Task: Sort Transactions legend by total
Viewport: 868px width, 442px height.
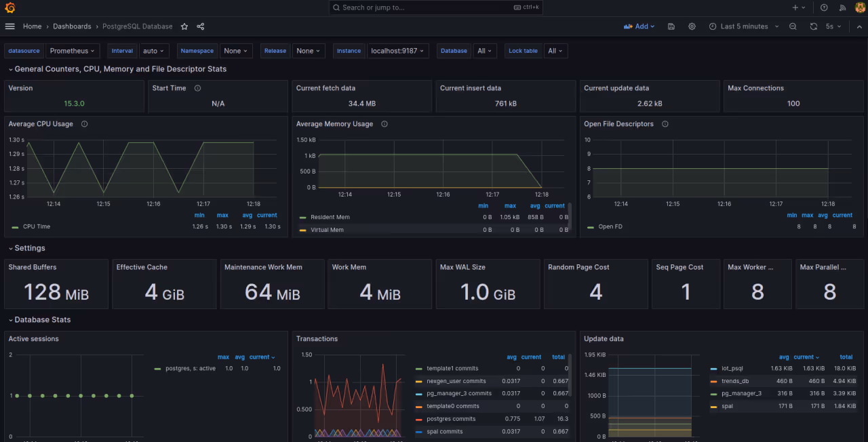Action: (558, 357)
